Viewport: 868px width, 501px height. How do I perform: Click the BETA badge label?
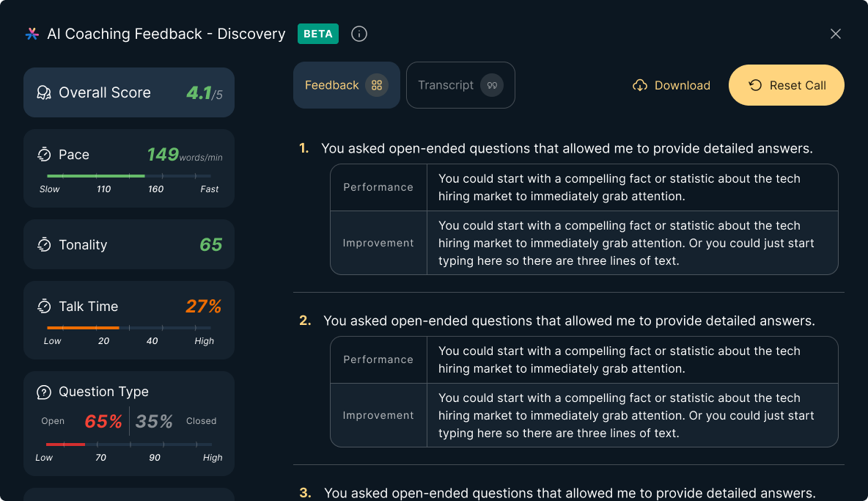318,34
